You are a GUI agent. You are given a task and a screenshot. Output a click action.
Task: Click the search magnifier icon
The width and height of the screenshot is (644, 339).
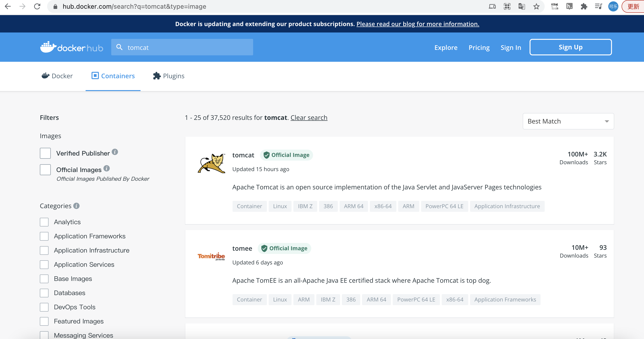tap(119, 47)
